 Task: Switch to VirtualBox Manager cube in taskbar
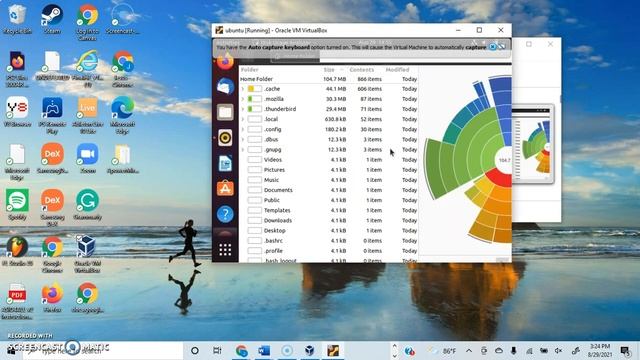coord(310,351)
